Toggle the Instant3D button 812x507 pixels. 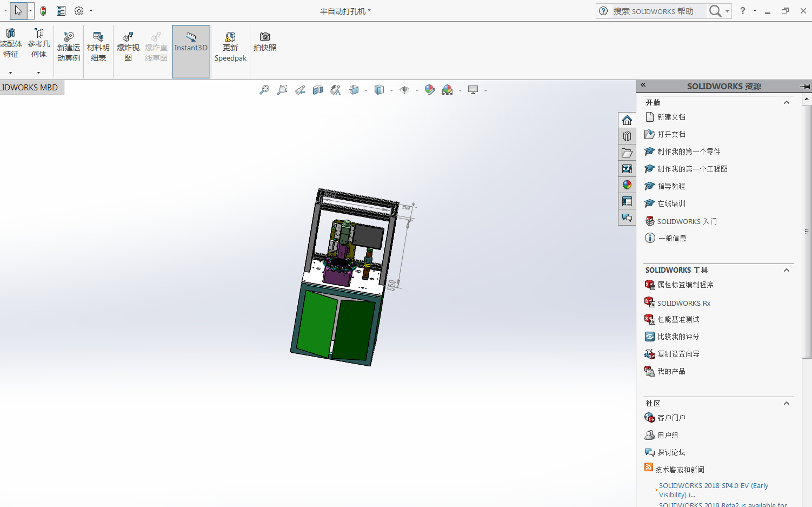(191, 51)
